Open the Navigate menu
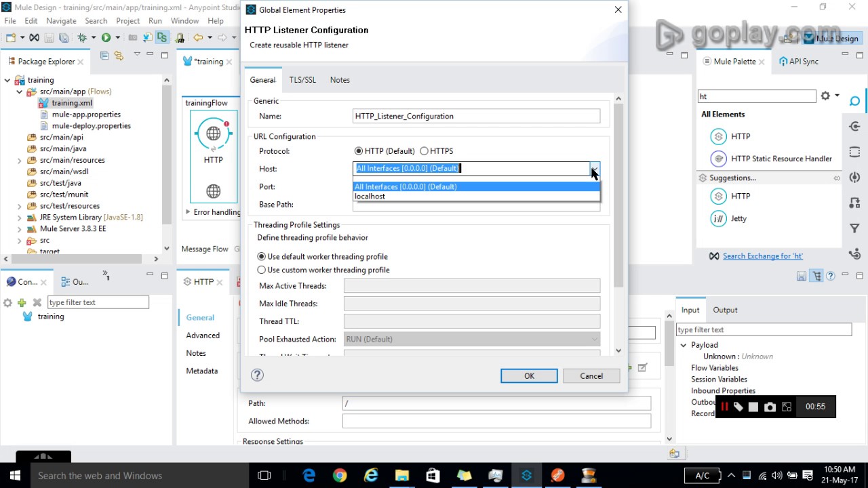 (62, 21)
